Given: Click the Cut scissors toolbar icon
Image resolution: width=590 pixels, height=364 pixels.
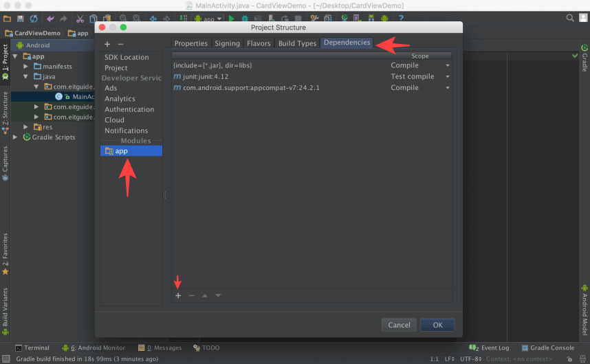Looking at the screenshot, I should click(x=80, y=19).
